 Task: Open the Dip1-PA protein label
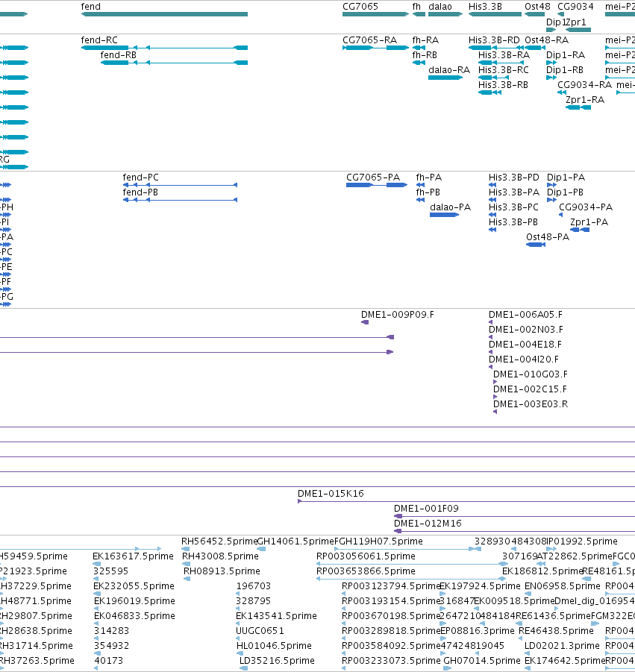[x=566, y=177]
